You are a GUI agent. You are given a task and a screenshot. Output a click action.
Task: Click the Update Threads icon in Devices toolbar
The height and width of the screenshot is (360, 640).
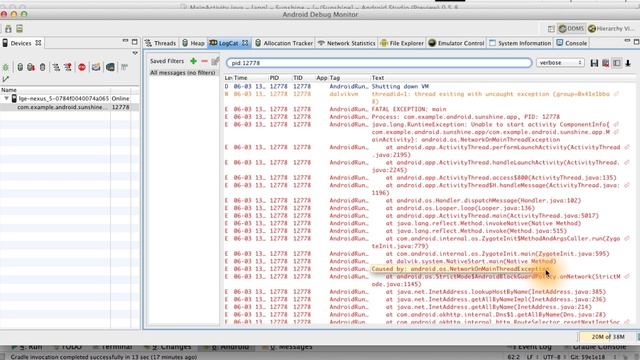tap(56, 67)
